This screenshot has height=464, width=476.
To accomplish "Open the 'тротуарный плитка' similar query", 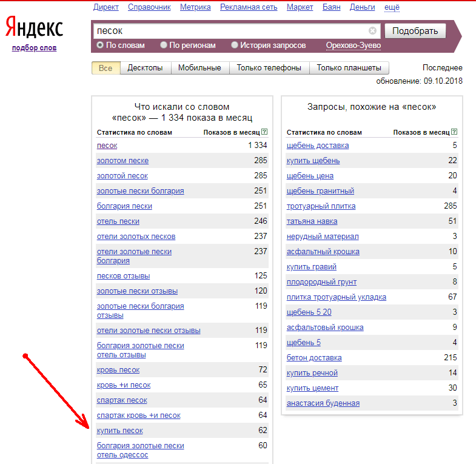I will [321, 206].
